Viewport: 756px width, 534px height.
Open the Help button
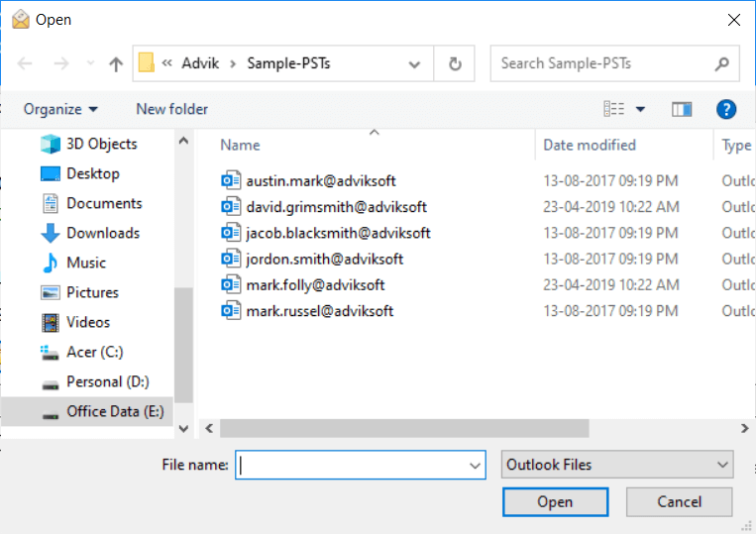tap(726, 109)
